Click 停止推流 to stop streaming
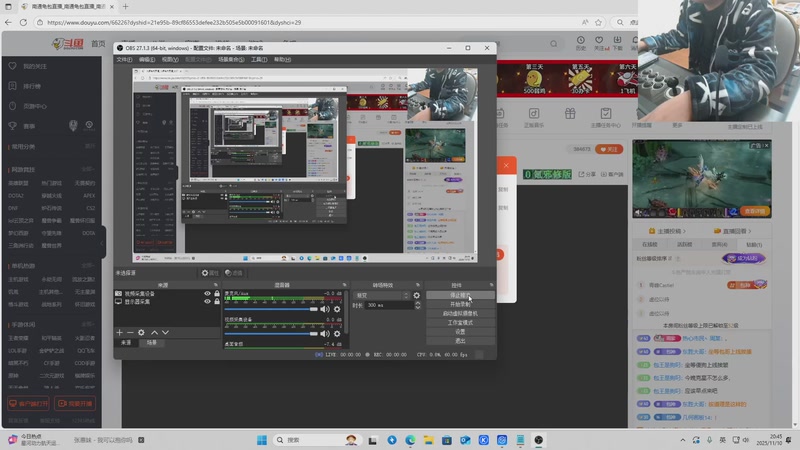Image resolution: width=800 pixels, height=450 pixels. tap(460, 295)
